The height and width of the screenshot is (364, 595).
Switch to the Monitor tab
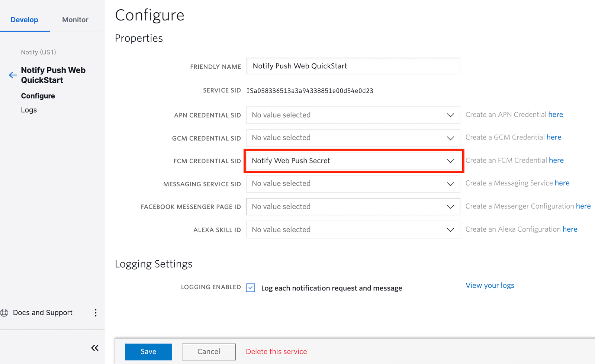pos(75,20)
